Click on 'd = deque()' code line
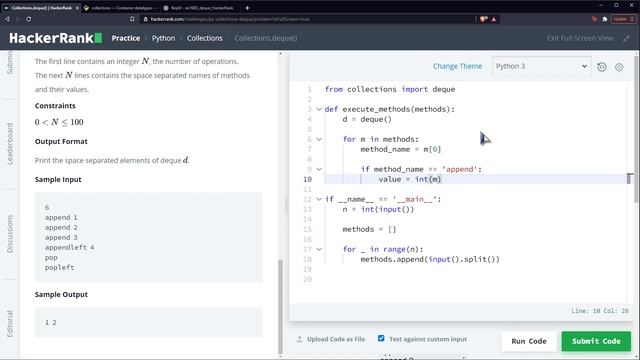This screenshot has height=360, width=640. click(x=367, y=119)
